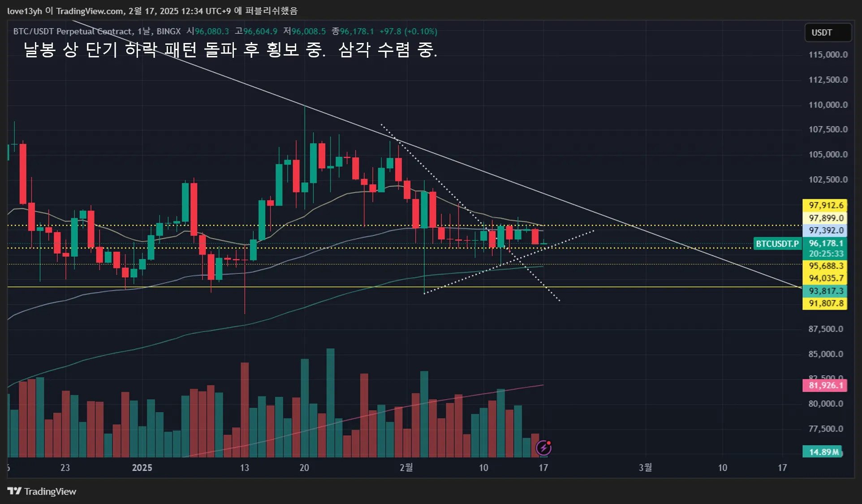The height and width of the screenshot is (504, 862).
Task: Click the 97,392.0 blue price label
Action: tap(825, 230)
